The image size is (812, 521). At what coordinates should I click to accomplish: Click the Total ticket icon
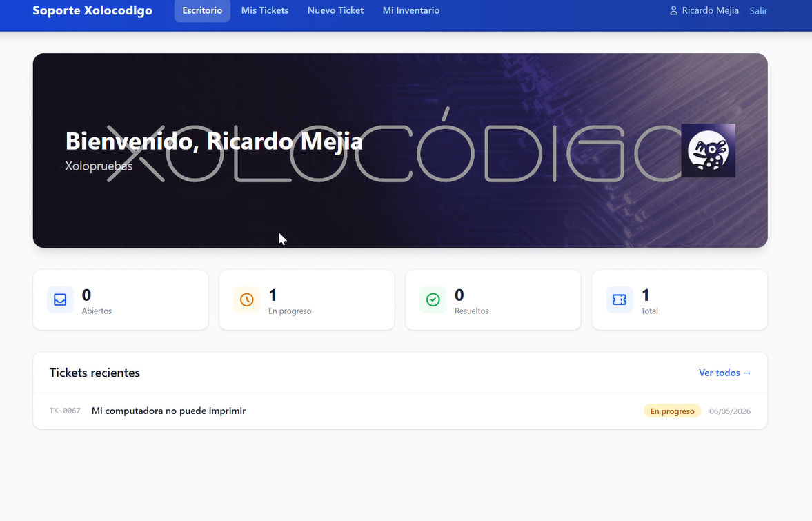pyautogui.click(x=620, y=300)
